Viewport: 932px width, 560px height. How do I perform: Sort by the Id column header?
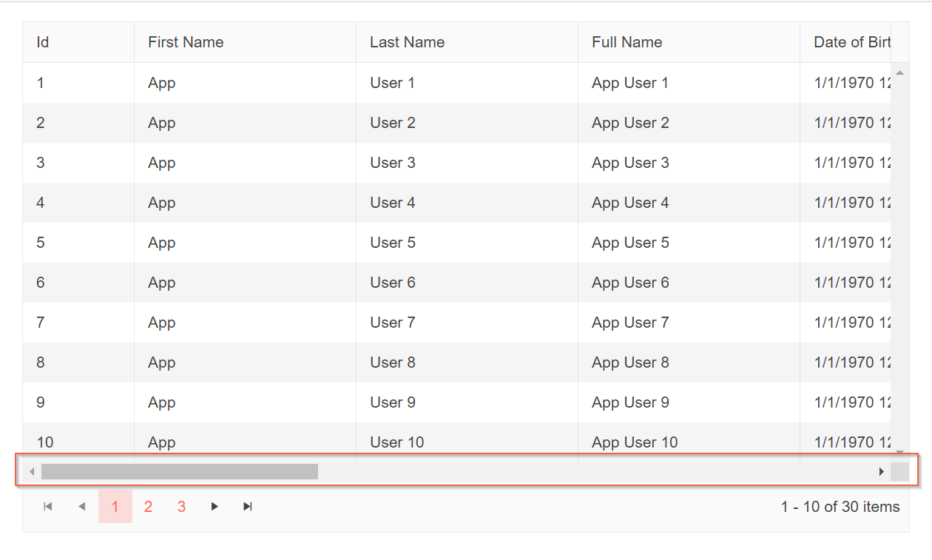(42, 42)
